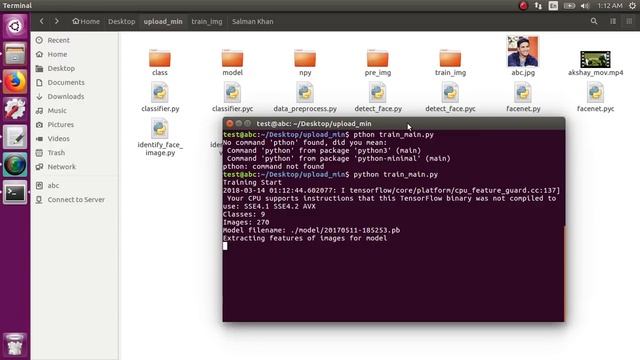The image size is (640, 360).
Task: Click the 'Model filename' terminal line
Action: (311, 230)
